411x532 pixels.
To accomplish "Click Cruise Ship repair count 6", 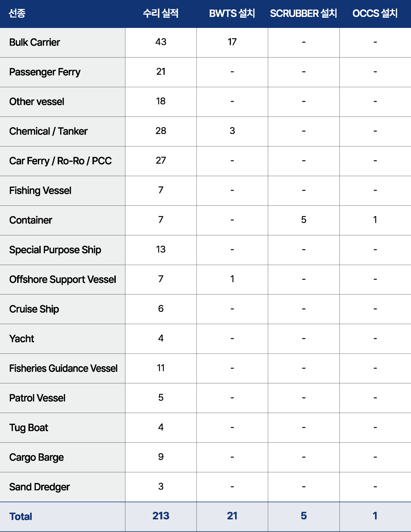I will (x=161, y=309).
